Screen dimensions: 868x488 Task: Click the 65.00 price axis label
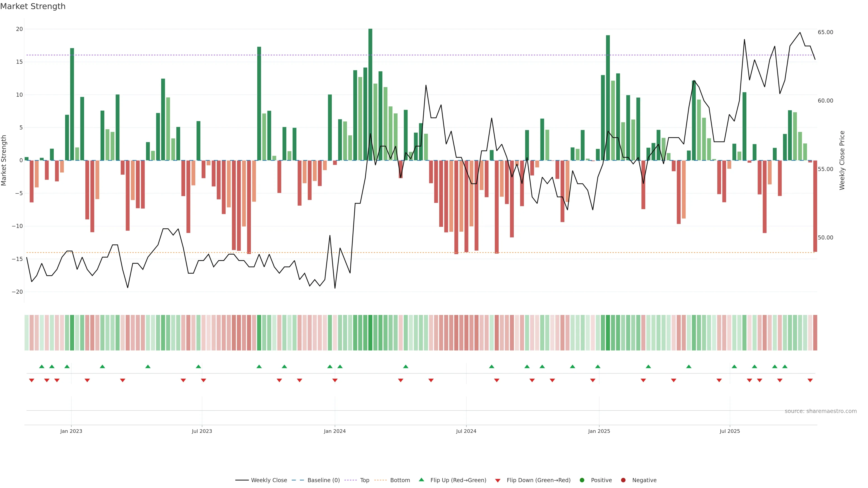click(x=825, y=32)
